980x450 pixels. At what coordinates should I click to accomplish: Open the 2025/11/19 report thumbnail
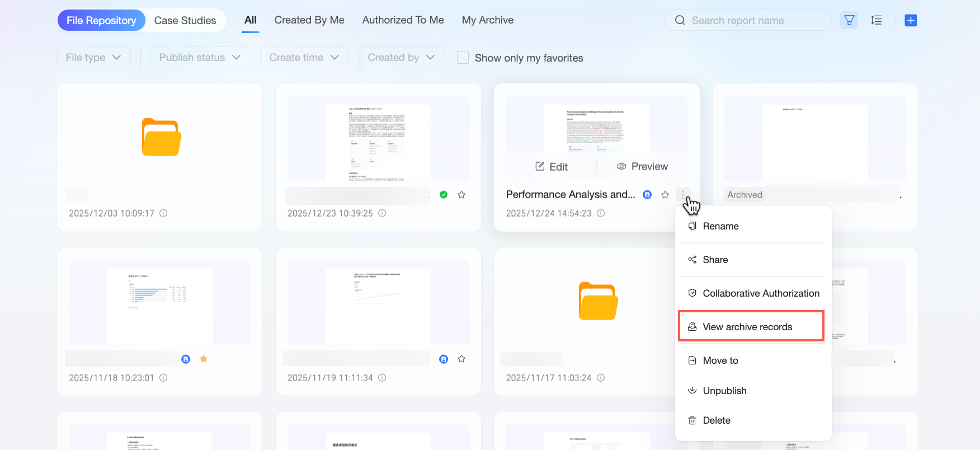[x=378, y=302]
